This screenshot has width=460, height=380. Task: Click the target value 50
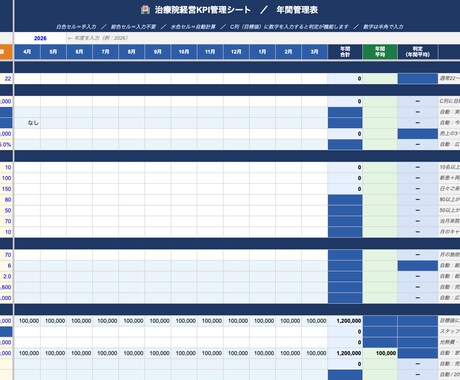click(x=8, y=211)
